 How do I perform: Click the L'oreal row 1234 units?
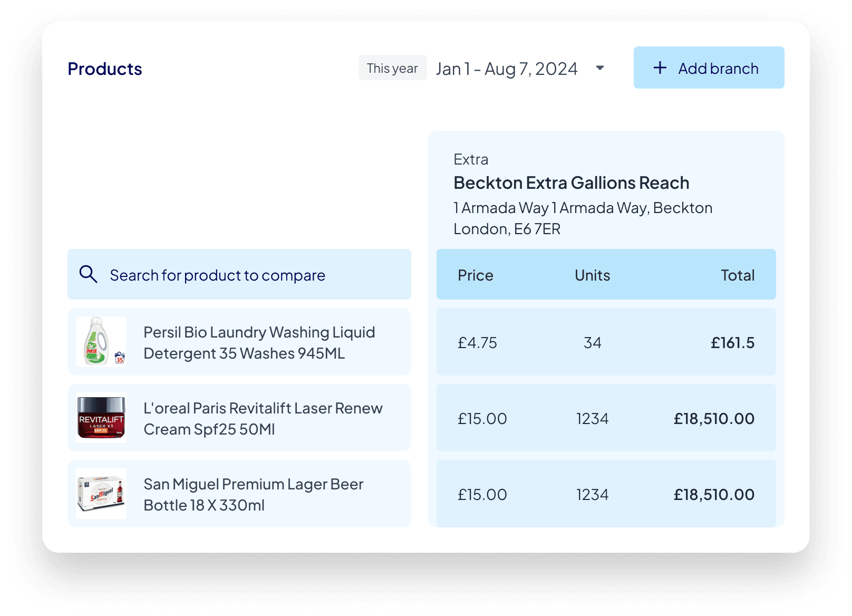(x=592, y=419)
